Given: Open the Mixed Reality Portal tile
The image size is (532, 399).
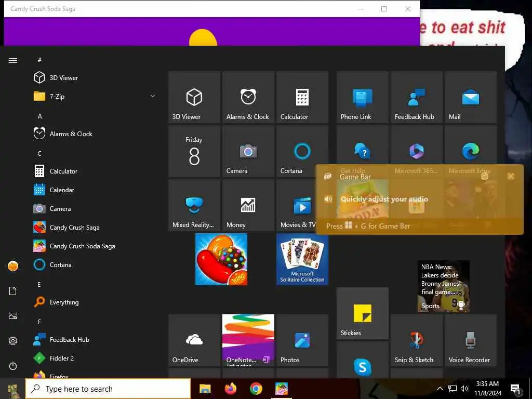Looking at the screenshot, I should (x=194, y=205).
